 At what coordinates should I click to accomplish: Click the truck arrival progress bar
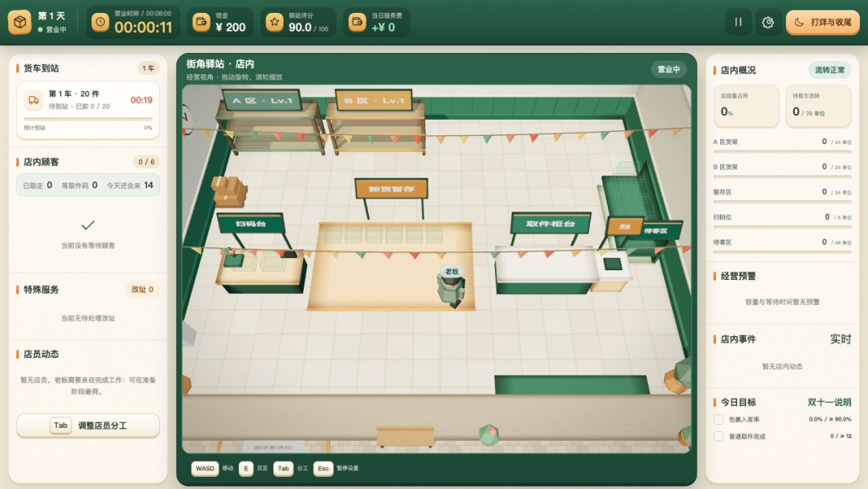[88, 119]
